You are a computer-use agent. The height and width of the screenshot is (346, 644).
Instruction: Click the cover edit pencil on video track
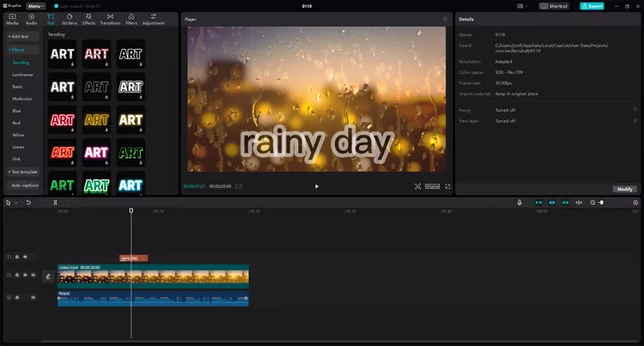click(48, 276)
